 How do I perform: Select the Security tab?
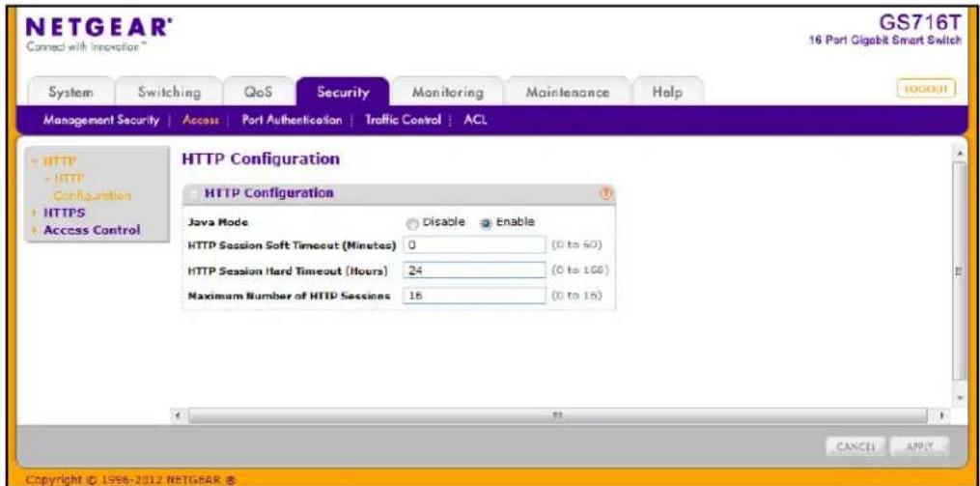tap(343, 93)
